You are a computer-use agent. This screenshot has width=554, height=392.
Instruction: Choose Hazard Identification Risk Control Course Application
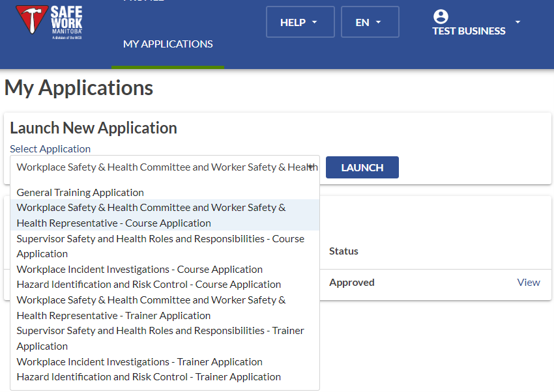point(149,285)
